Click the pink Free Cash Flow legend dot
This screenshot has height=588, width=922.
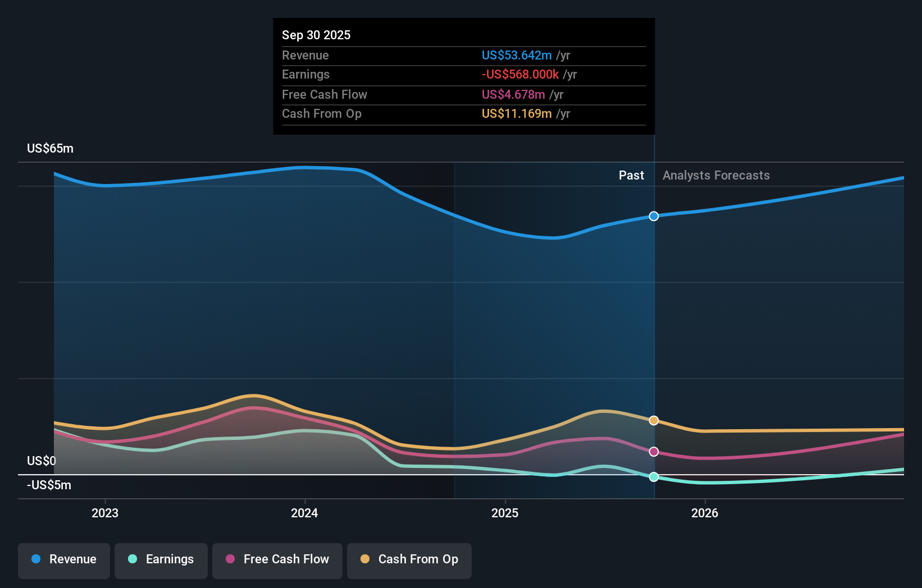coord(230,559)
